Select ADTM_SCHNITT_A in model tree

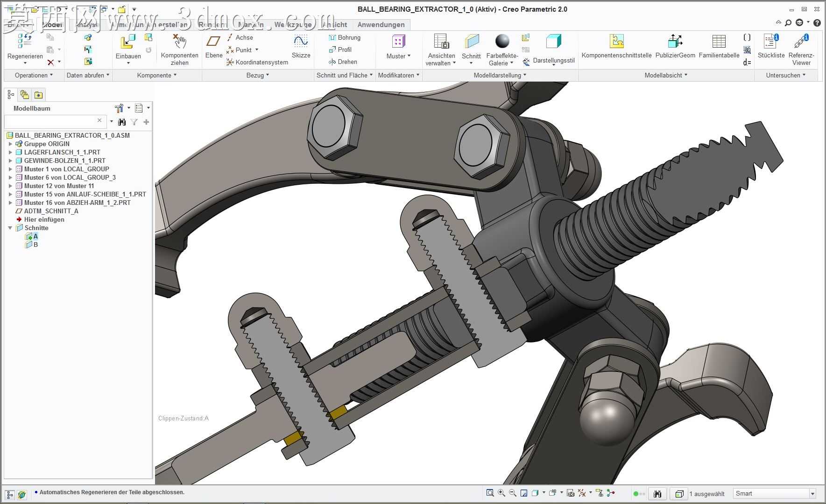(x=47, y=211)
